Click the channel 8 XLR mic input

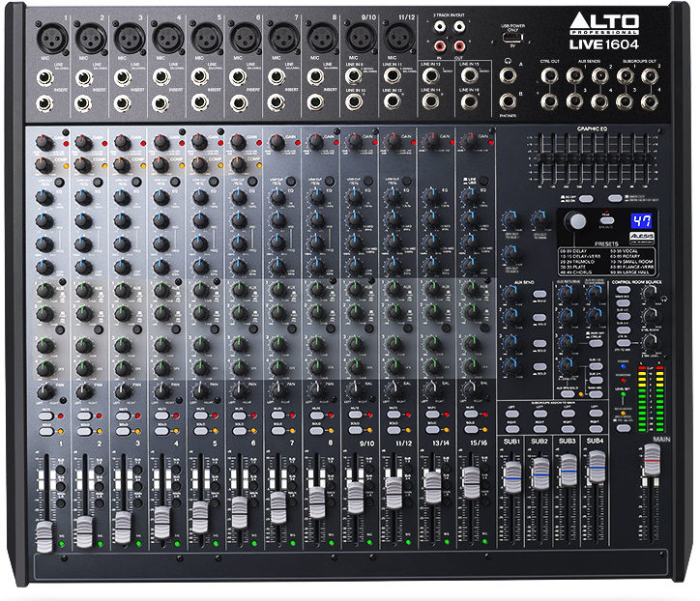(x=319, y=39)
